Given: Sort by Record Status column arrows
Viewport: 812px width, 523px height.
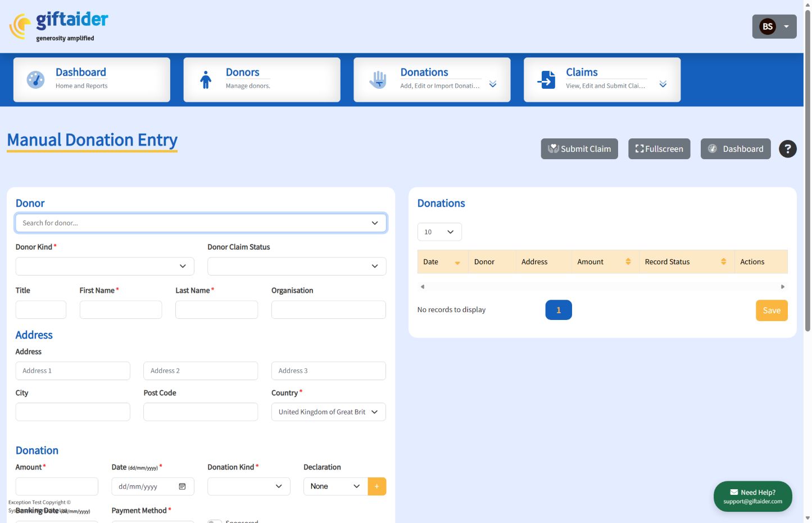Looking at the screenshot, I should (723, 261).
